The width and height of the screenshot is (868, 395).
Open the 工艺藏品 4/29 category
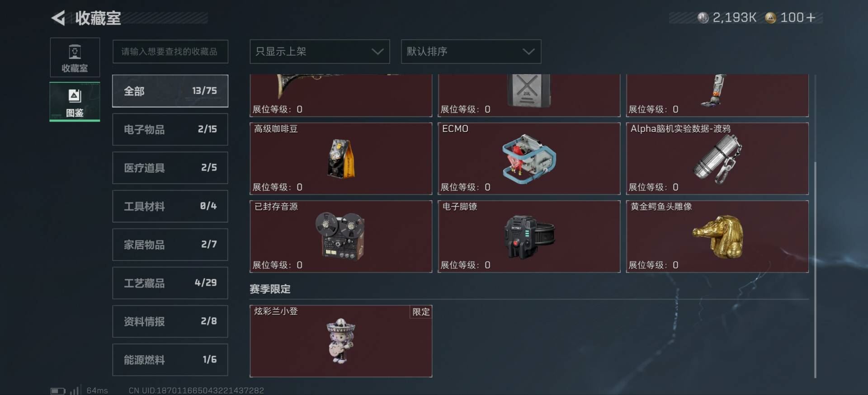click(x=170, y=283)
